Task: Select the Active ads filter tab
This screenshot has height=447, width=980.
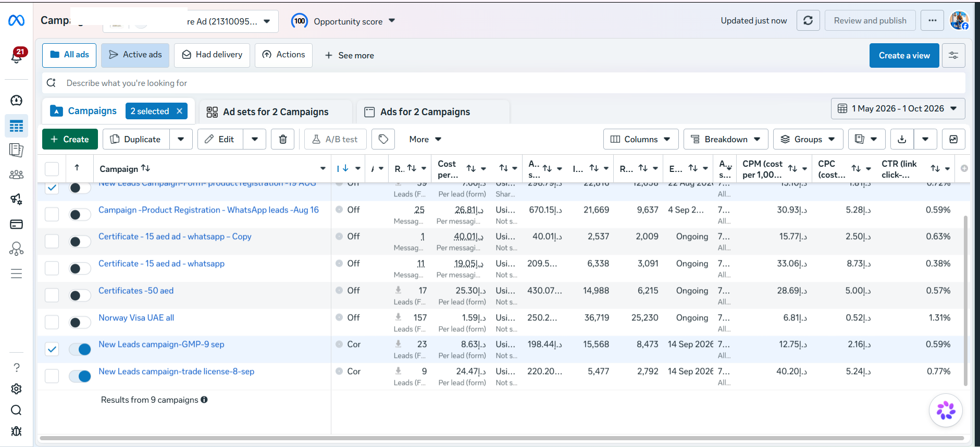Action: tap(135, 55)
